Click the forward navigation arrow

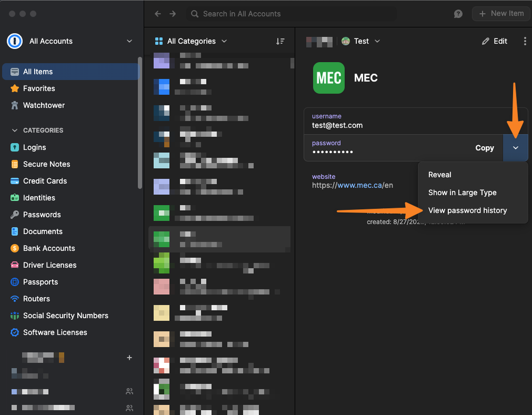(x=173, y=14)
